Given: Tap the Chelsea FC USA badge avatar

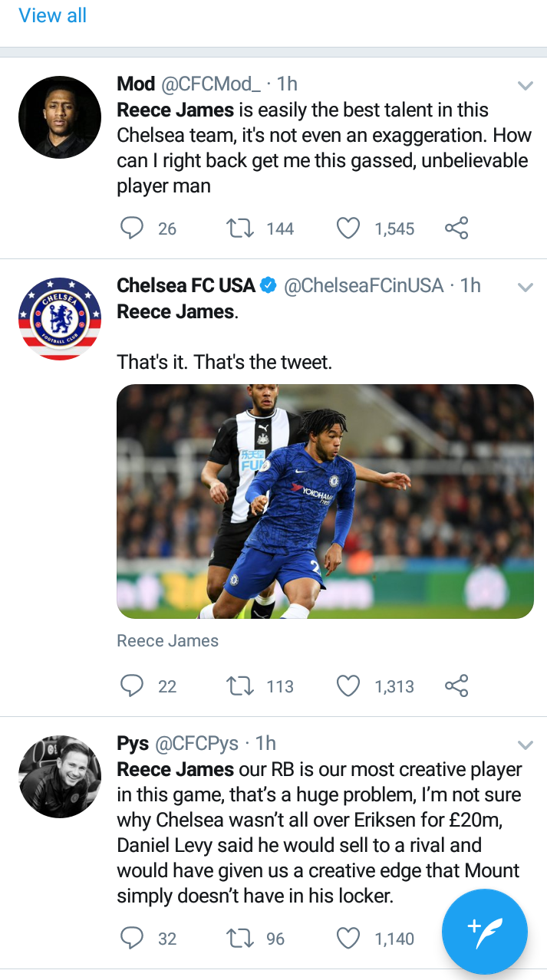Looking at the screenshot, I should pos(60,319).
